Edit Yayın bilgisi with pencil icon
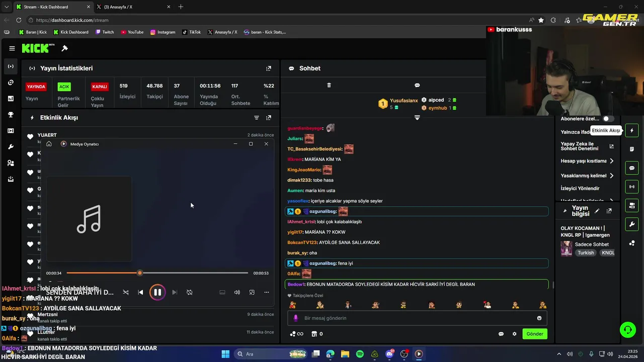644x362 pixels. coord(597,211)
